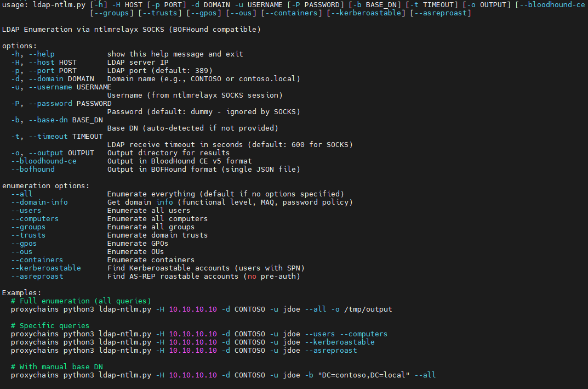Click the '-b, --base-dn BASE_DN' option
The height and width of the screenshot is (389, 588).
[56, 120]
